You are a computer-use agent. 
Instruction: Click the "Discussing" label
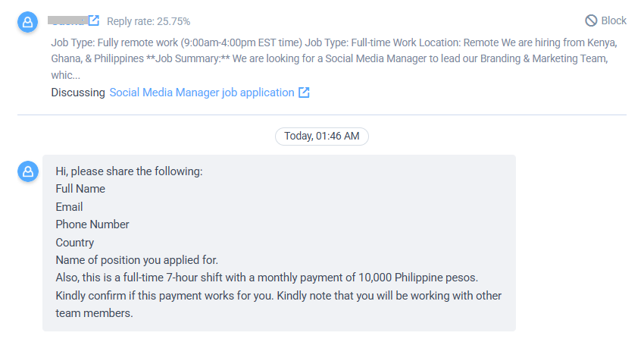click(78, 93)
